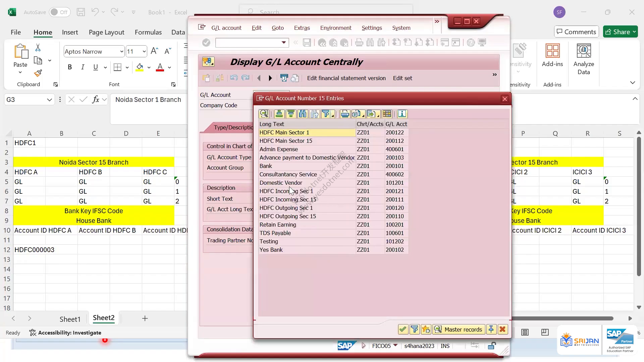Toggle Bold formatting in Font group

70,67
